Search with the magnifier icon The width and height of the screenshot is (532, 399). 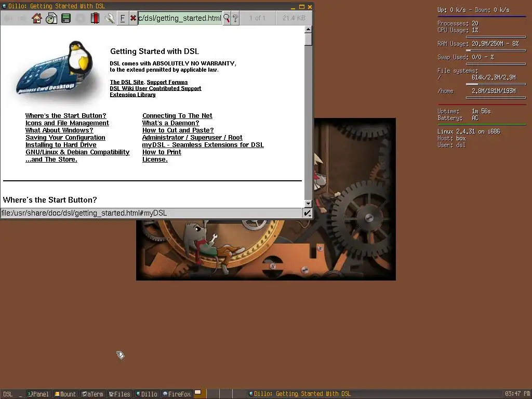point(227,18)
